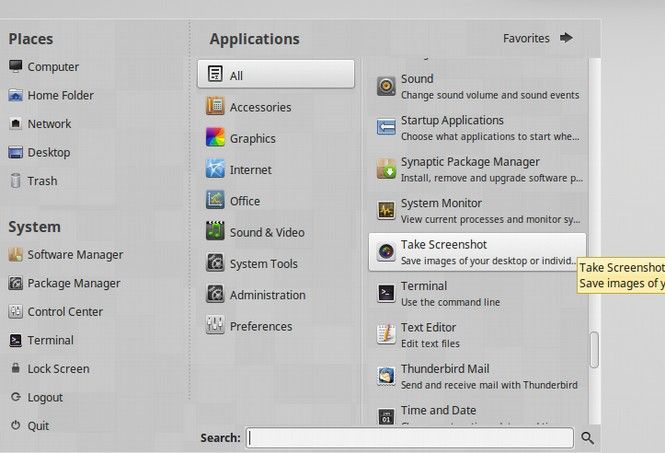Click the Office category icon
This screenshot has height=453, width=665.
click(215, 200)
